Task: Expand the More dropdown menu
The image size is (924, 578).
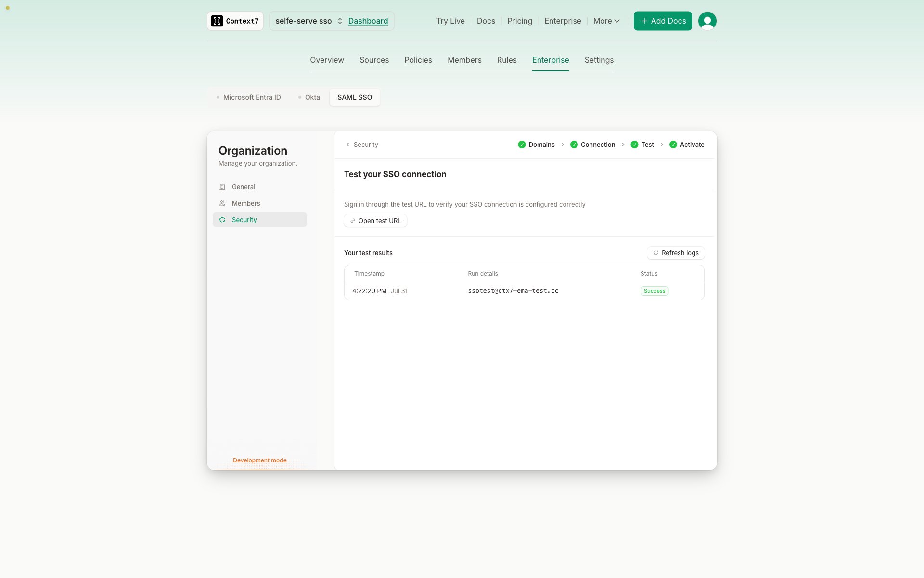Action: click(x=606, y=21)
